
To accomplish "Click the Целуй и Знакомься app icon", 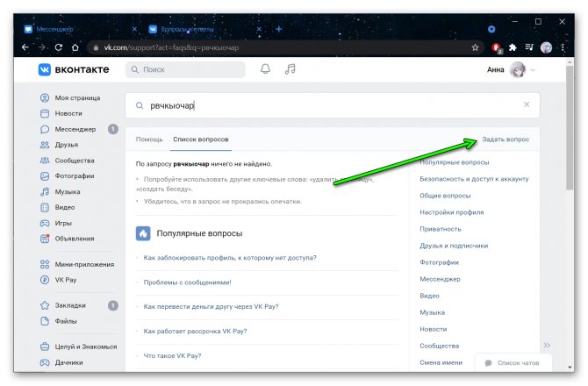I will pos(45,347).
